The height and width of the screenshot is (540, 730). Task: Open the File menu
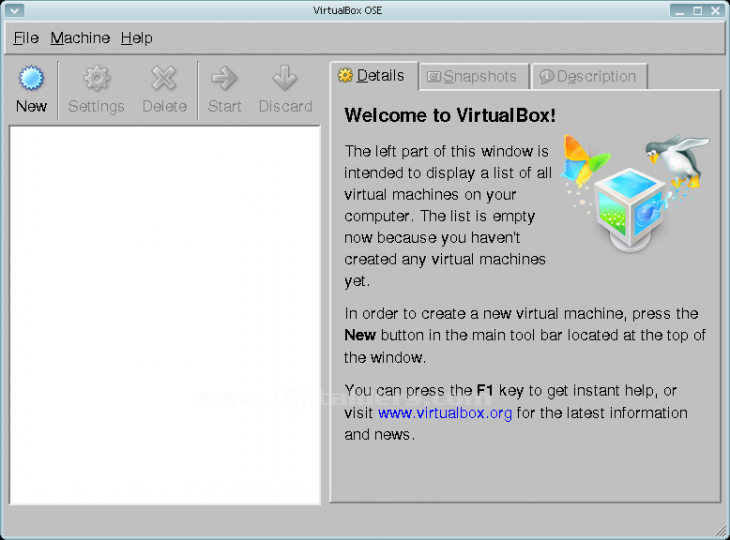(26, 38)
